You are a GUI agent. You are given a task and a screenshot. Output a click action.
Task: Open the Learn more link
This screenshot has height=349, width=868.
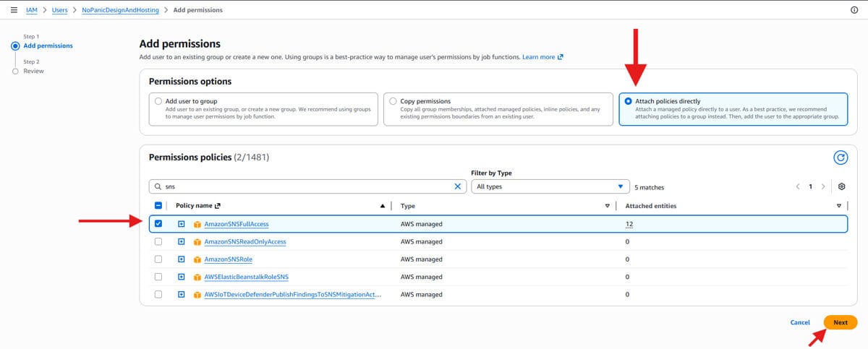[542, 57]
